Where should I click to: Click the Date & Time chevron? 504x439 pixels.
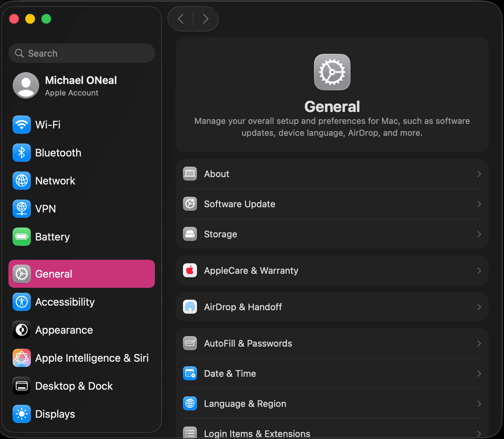(x=479, y=374)
